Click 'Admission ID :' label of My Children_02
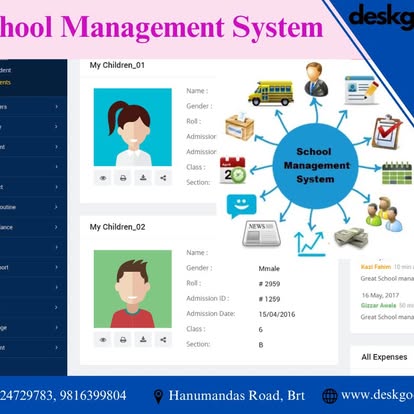 tap(208, 299)
